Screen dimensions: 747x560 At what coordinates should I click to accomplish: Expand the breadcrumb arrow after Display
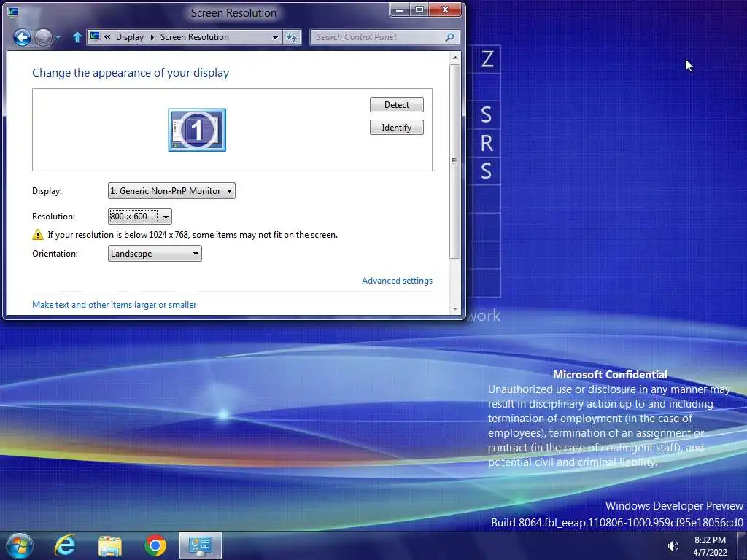pyautogui.click(x=152, y=37)
